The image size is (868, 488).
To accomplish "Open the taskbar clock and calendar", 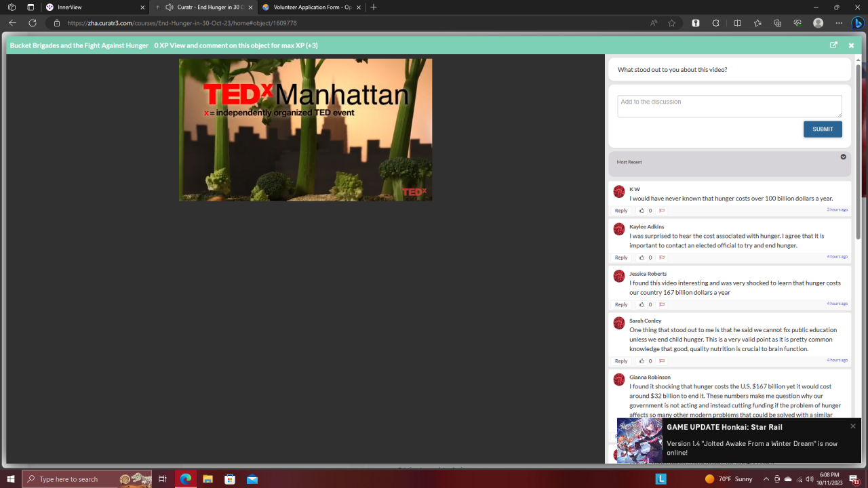I will click(x=829, y=479).
